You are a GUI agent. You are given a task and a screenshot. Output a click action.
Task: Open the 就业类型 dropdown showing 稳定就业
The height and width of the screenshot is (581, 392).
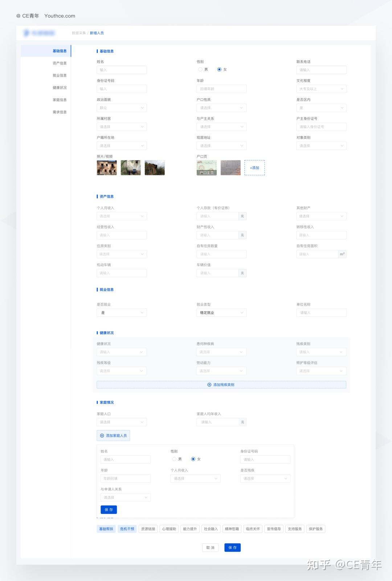(x=221, y=313)
